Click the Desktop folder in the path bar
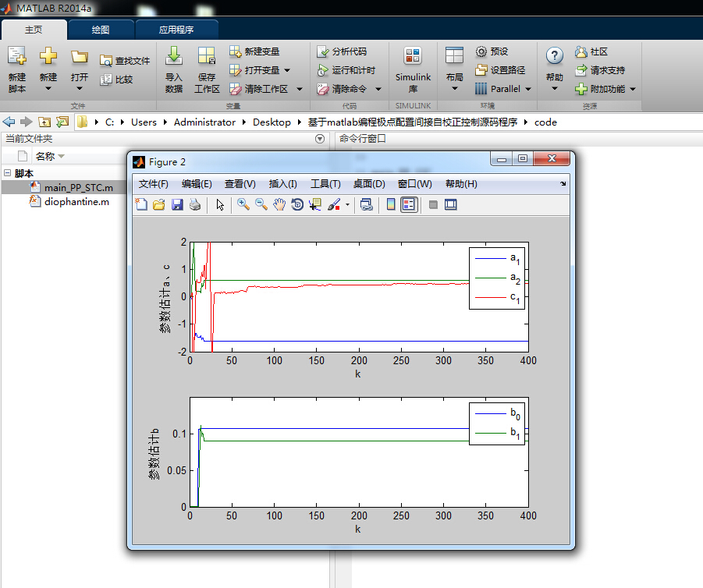 (272, 122)
